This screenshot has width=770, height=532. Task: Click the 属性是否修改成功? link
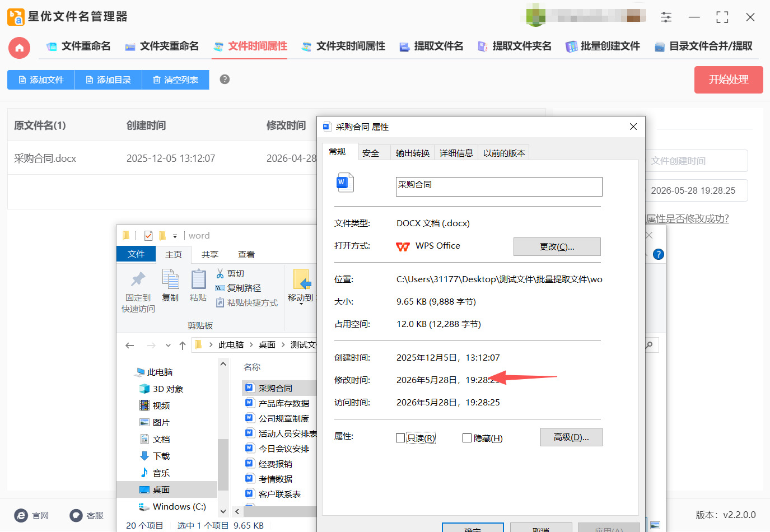pyautogui.click(x=687, y=218)
